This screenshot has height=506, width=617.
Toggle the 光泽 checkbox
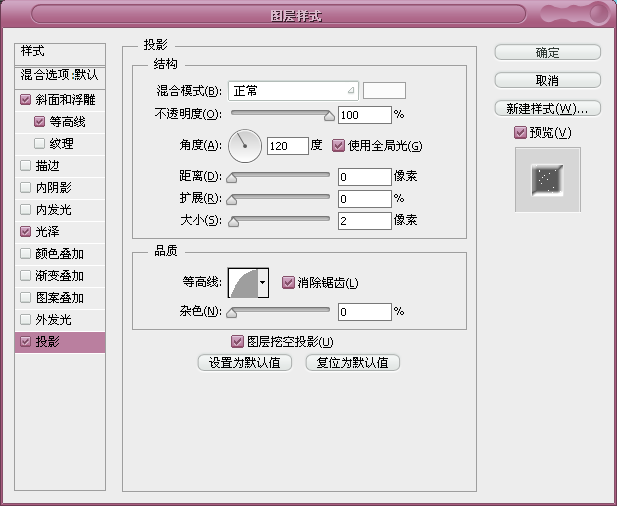26,232
